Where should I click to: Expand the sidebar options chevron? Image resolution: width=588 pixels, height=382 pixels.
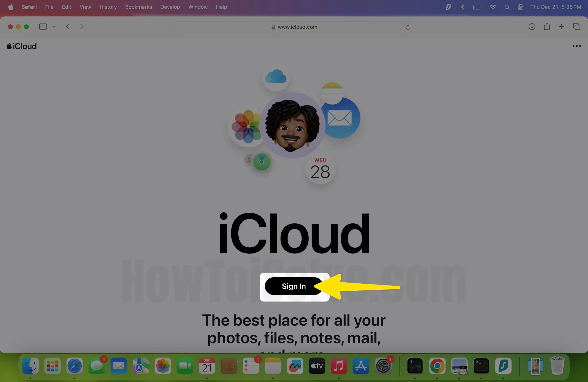point(54,27)
